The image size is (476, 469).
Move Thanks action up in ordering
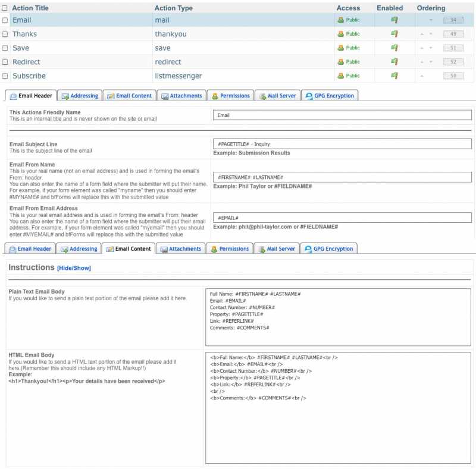422,34
